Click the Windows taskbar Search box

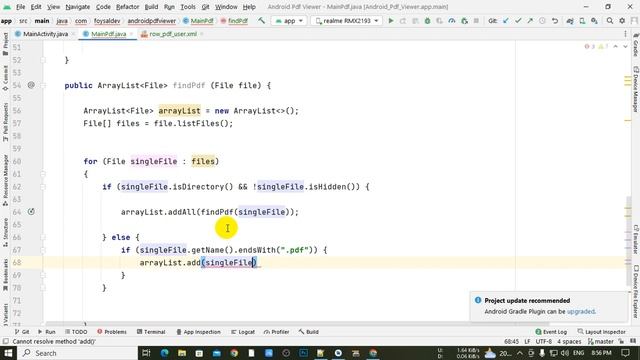(x=78, y=353)
